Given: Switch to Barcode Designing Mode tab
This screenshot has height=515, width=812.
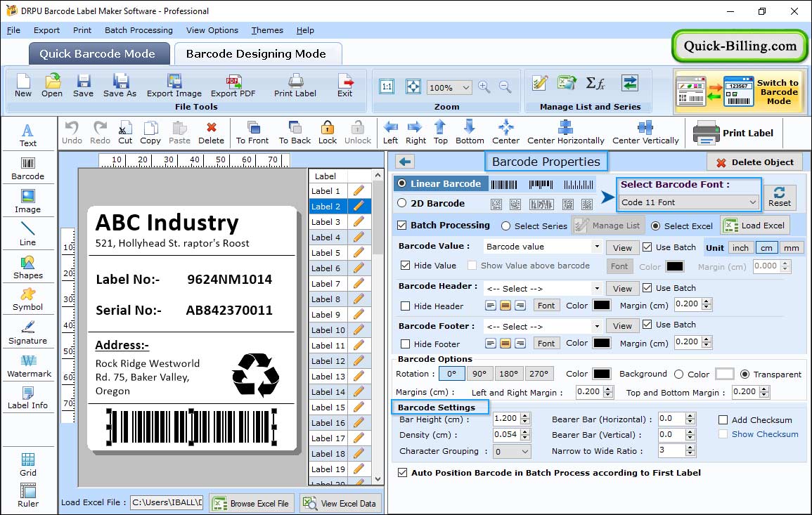Looking at the screenshot, I should 257,54.
